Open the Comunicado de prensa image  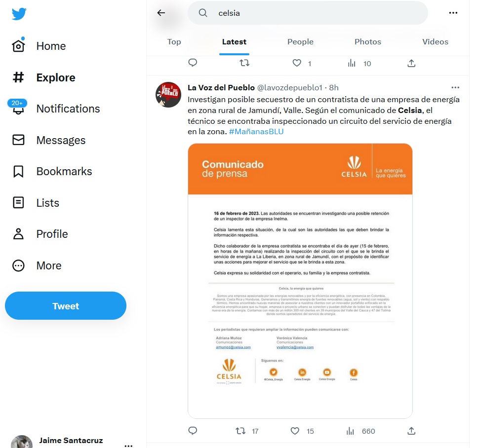300,281
